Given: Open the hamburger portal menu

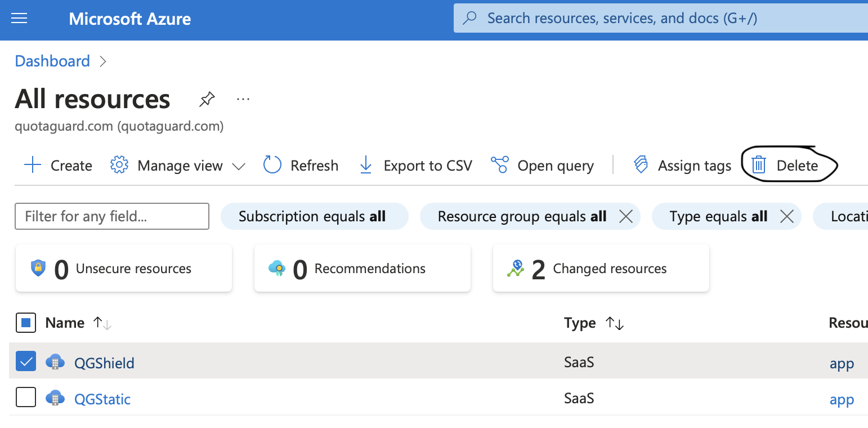Looking at the screenshot, I should (x=19, y=19).
